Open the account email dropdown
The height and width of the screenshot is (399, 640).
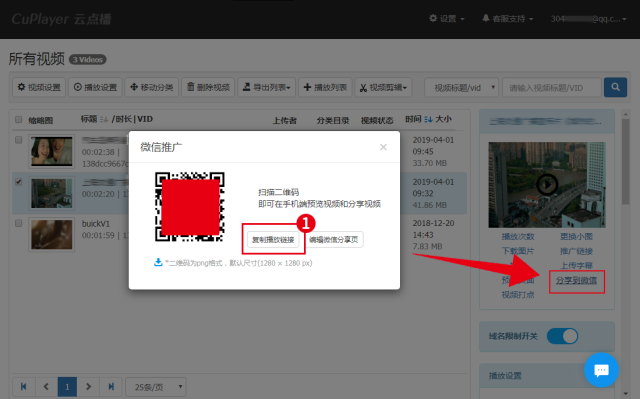[x=589, y=19]
